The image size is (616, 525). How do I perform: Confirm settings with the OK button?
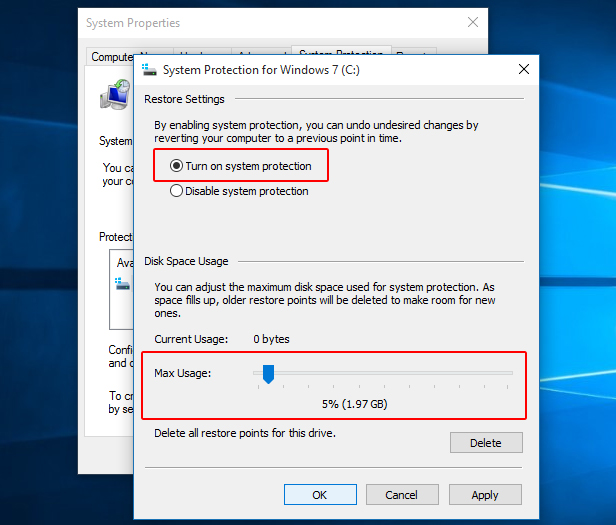319,495
